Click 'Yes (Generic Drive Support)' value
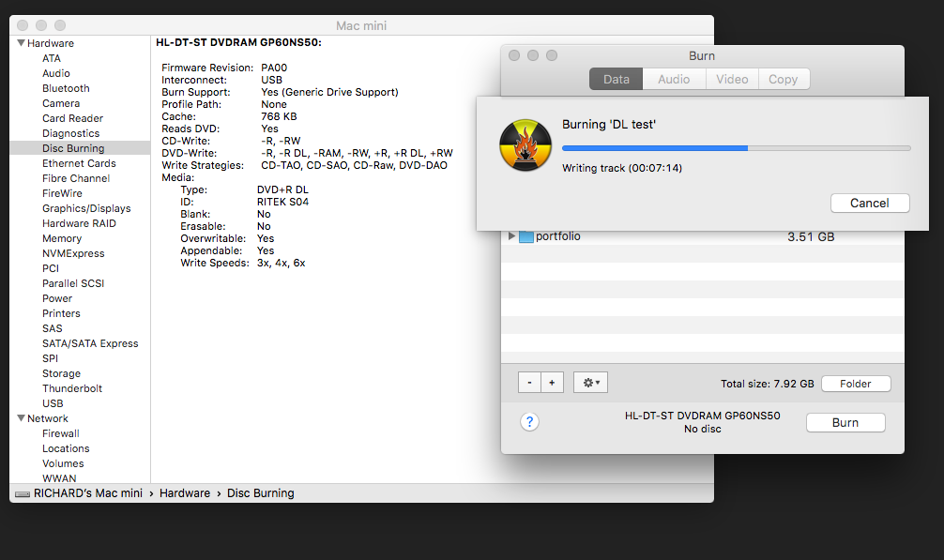This screenshot has width=944, height=560. pyautogui.click(x=330, y=92)
